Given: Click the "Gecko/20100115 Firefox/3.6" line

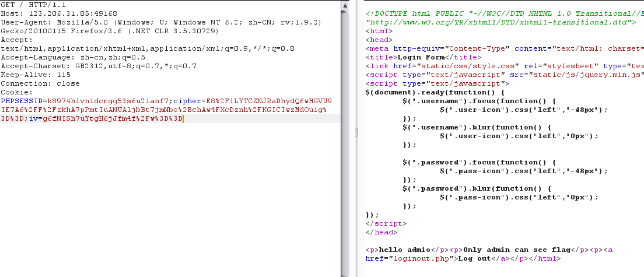Looking at the screenshot, I should (x=110, y=31).
